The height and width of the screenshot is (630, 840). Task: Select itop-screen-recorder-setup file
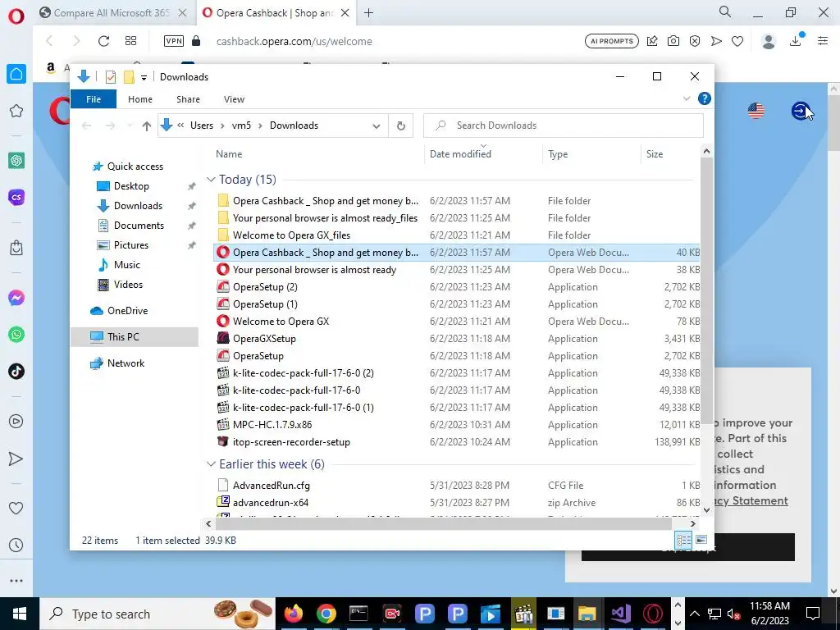coord(291,442)
